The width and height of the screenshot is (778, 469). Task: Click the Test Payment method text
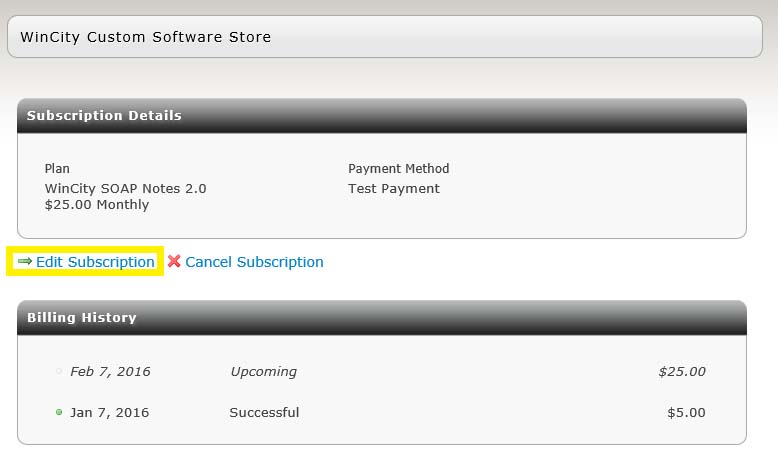click(394, 188)
